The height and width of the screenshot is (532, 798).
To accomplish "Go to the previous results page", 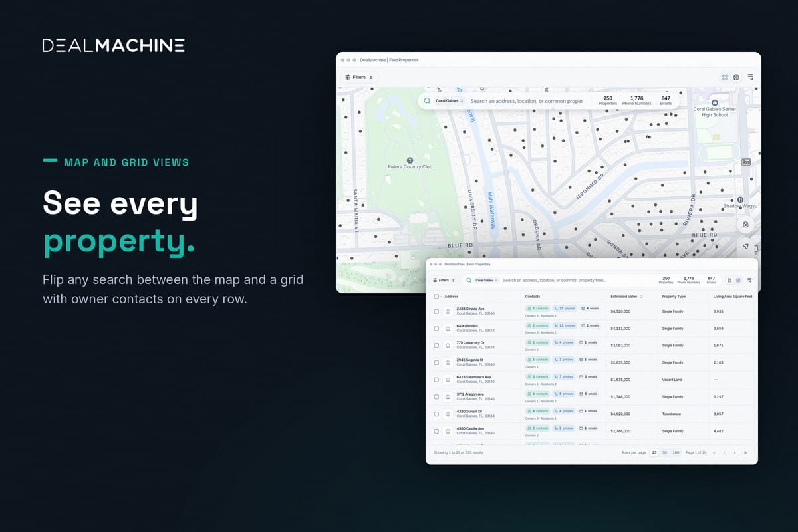I will coord(724,452).
